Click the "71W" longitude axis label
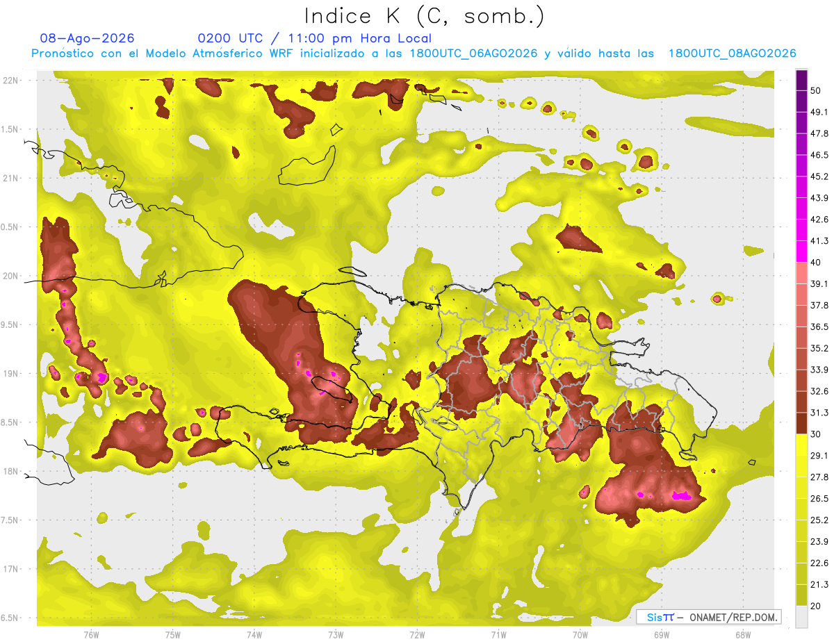This screenshot has height=644, width=834. [x=498, y=635]
